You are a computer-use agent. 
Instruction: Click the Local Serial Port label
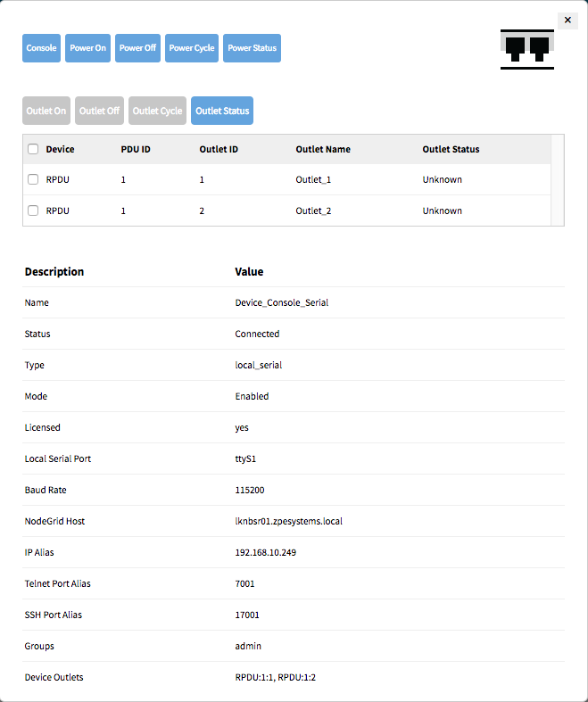(58, 458)
